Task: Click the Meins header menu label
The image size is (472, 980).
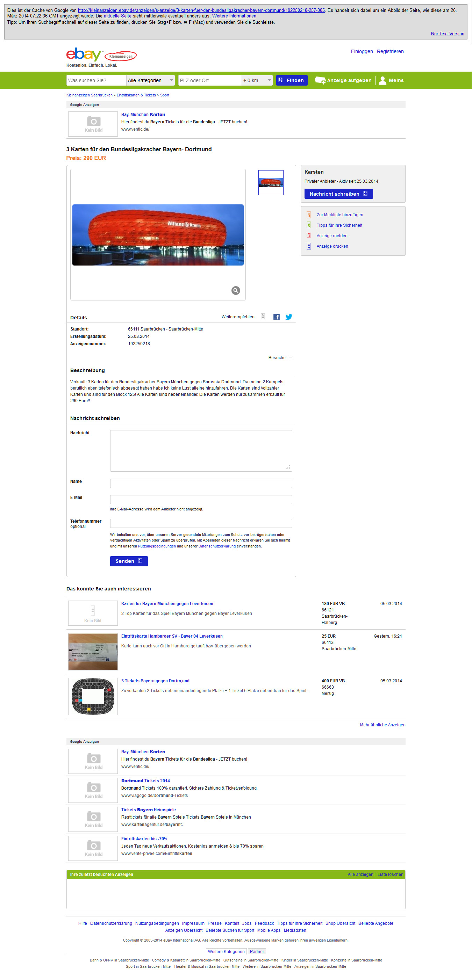Action: 396,80
